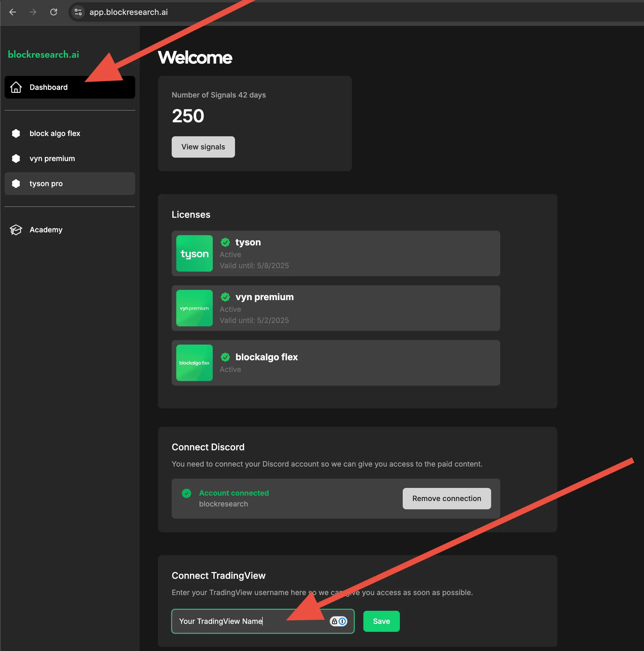The height and width of the screenshot is (651, 644).
Task: Click the vyn premium license thumbnail
Action: coord(194,308)
